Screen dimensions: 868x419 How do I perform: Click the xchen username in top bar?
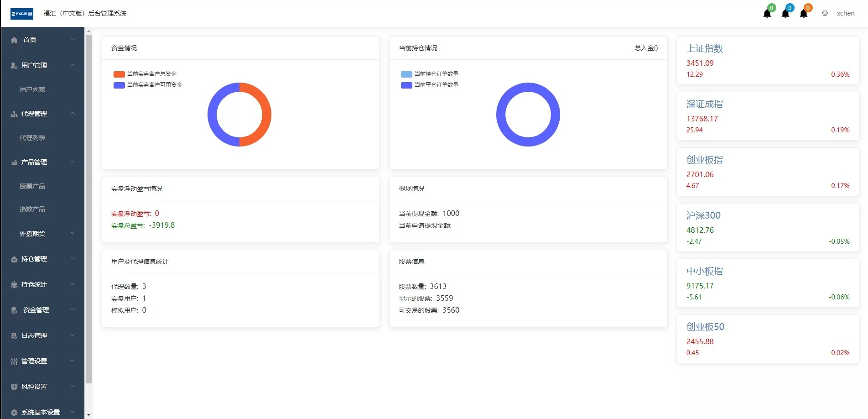point(846,13)
